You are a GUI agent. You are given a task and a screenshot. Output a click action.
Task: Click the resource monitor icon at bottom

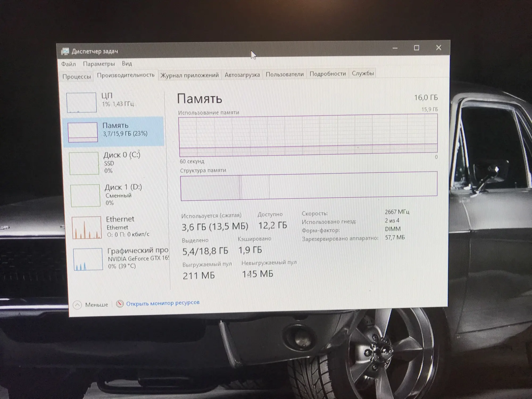[120, 304]
